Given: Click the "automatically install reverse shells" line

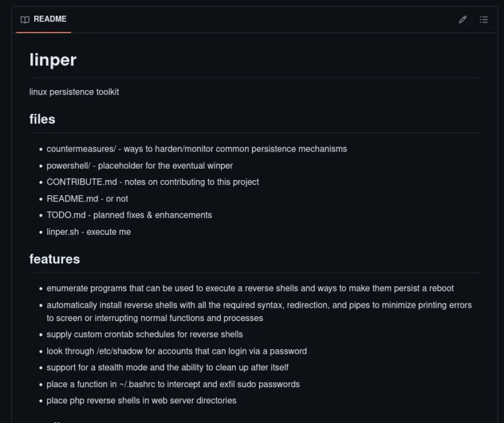Looking at the screenshot, I should coord(259,305).
